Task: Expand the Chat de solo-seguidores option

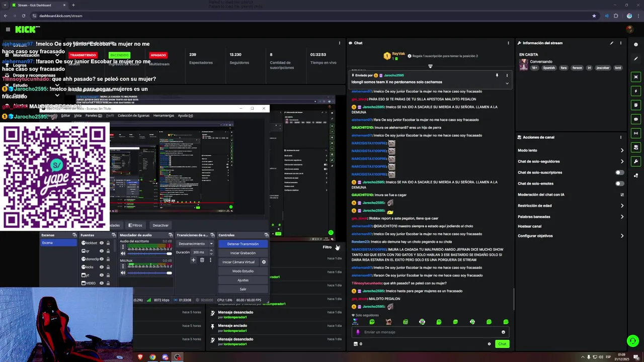Action: pyautogui.click(x=622, y=161)
